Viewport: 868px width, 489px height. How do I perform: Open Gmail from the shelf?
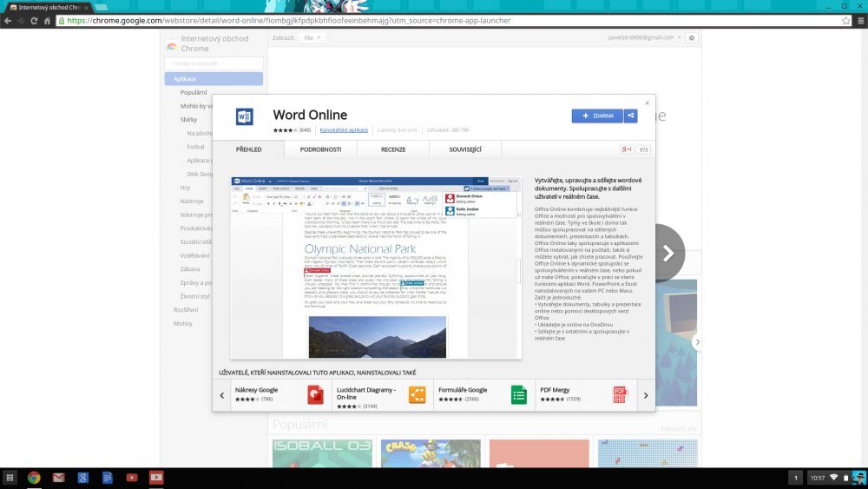[59, 478]
